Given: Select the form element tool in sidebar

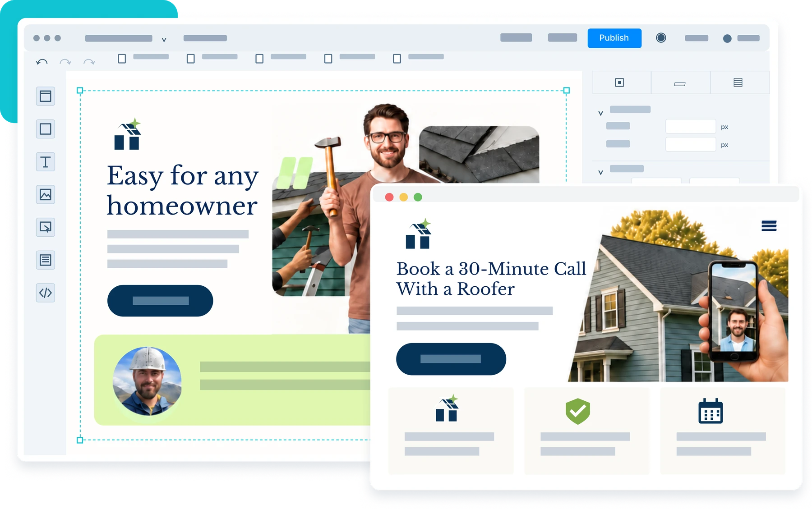Looking at the screenshot, I should [46, 260].
